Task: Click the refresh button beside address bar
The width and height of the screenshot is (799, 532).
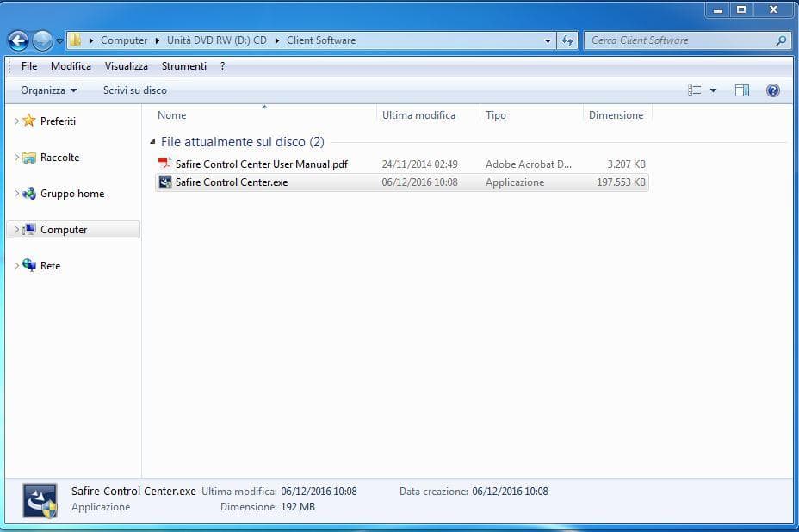Action: coord(567,40)
